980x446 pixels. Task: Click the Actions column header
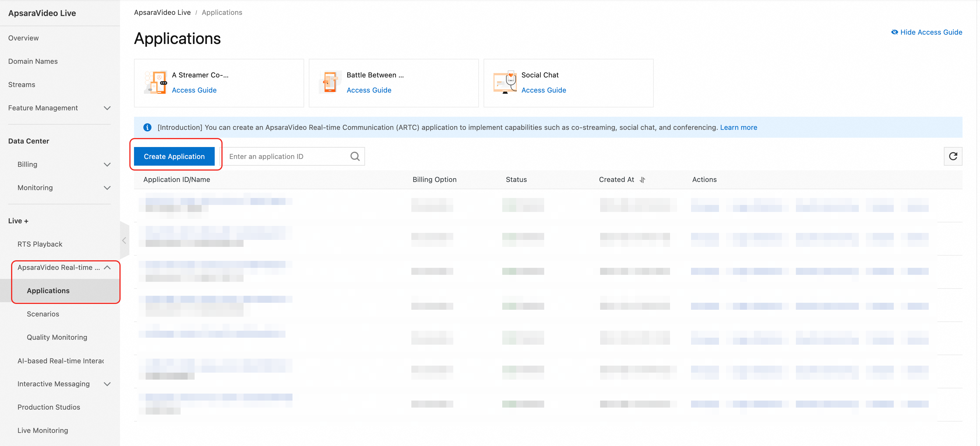coord(704,180)
